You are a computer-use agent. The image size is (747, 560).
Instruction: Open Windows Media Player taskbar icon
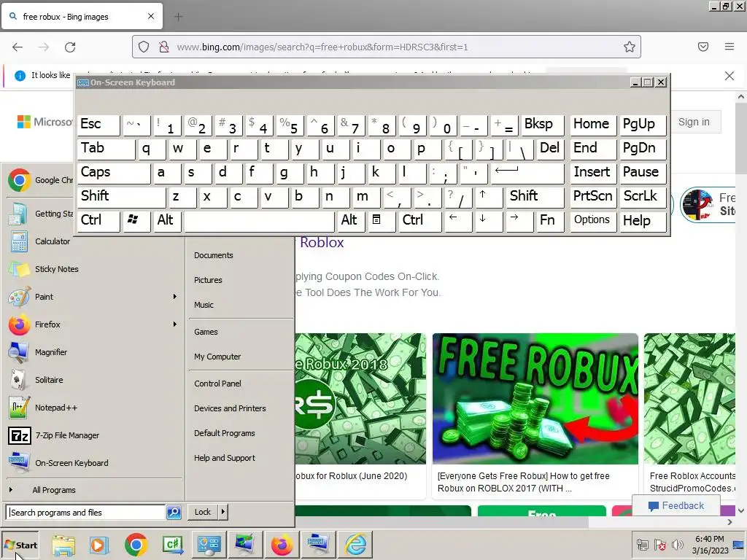click(99, 545)
